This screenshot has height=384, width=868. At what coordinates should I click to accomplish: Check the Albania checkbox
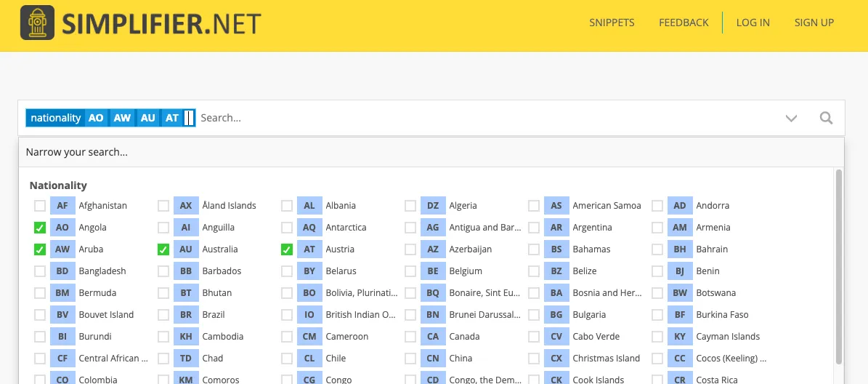pyautogui.click(x=287, y=206)
